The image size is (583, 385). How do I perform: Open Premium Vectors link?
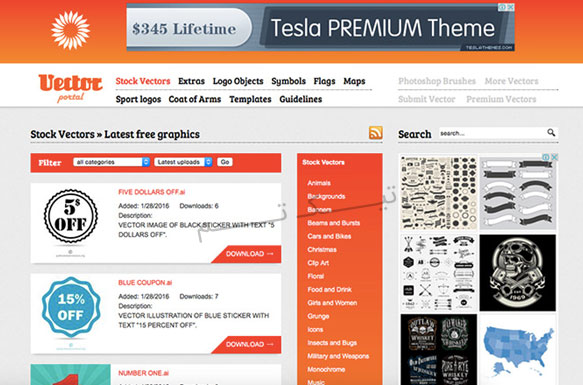tap(501, 99)
